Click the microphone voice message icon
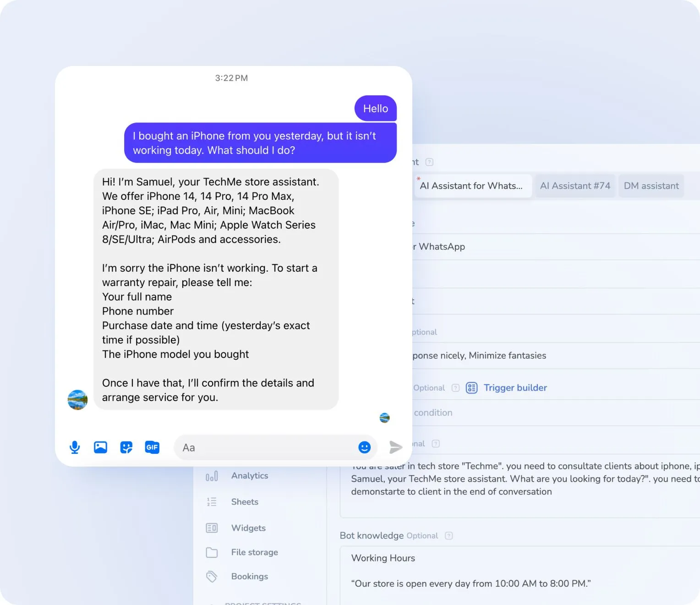The width and height of the screenshot is (700, 605). click(75, 447)
